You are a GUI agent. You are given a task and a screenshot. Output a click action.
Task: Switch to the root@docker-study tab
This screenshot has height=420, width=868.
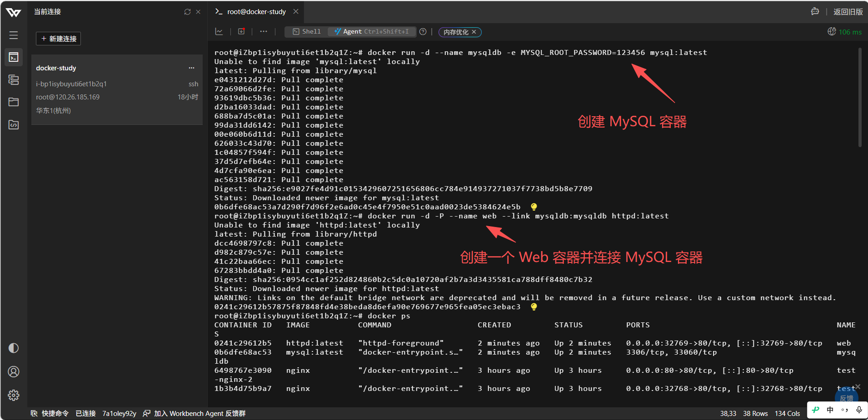click(256, 12)
